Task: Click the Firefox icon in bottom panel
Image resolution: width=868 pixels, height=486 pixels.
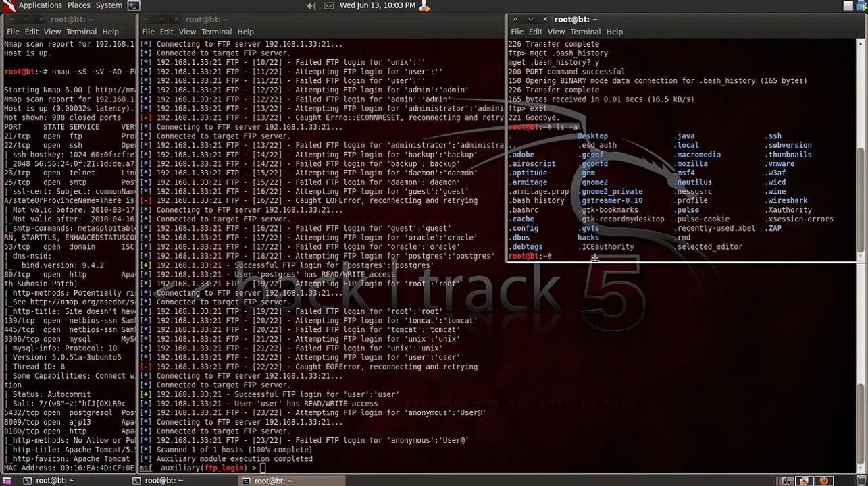Action: point(823,481)
